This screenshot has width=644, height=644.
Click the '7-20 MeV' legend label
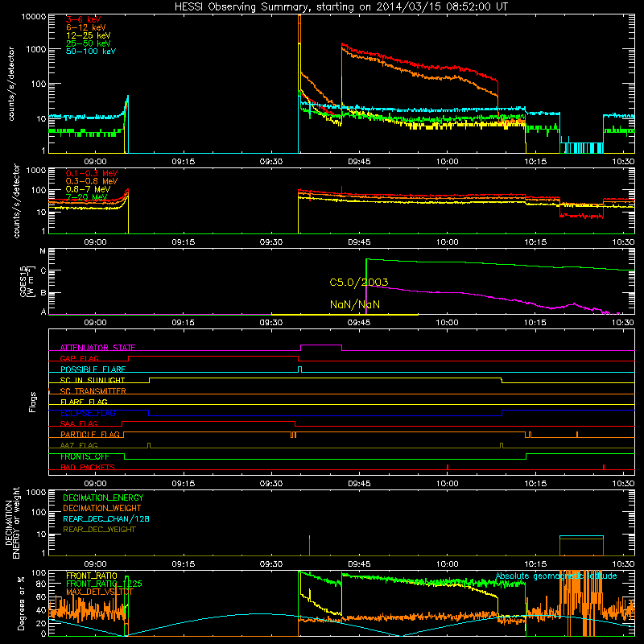87,197
